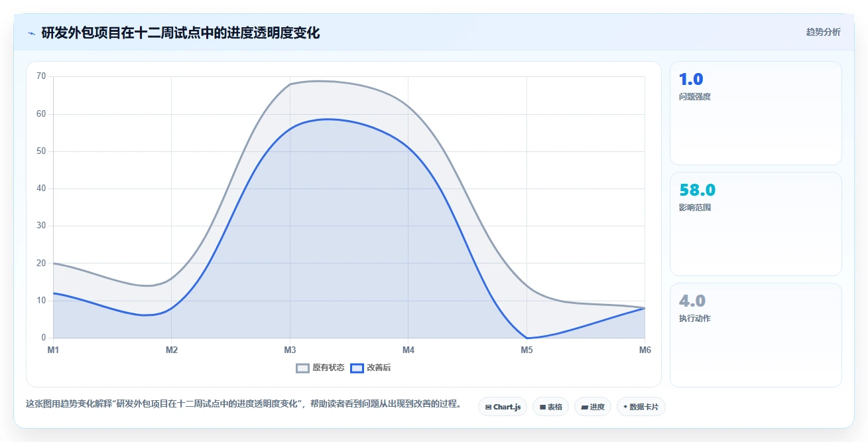Image resolution: width=868 pixels, height=442 pixels.
Task: Click the 30 y-axis value
Action: tap(41, 226)
